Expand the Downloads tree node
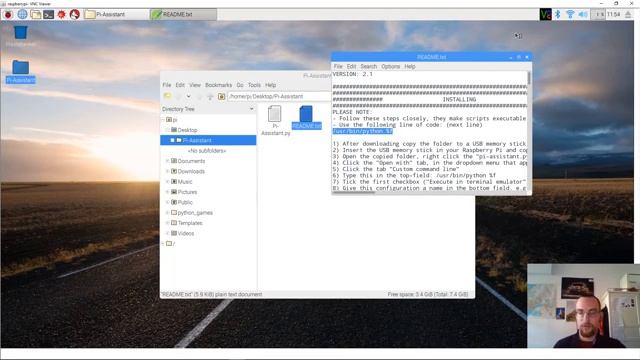Screen dimensions: 640x360 [x=167, y=171]
